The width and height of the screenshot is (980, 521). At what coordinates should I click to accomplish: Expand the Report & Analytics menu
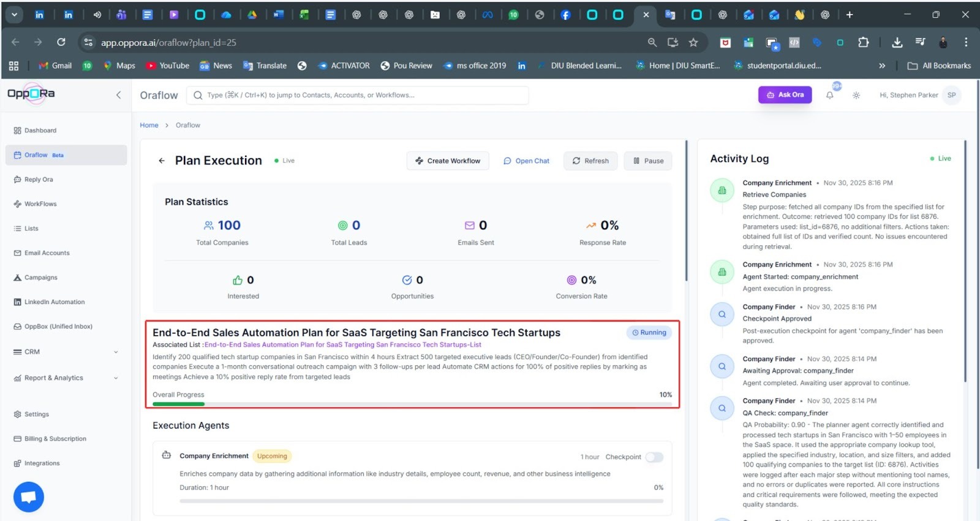[x=116, y=378]
